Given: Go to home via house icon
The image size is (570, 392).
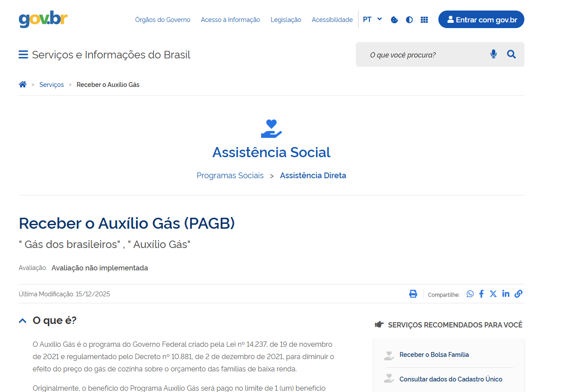Looking at the screenshot, I should 23,85.
